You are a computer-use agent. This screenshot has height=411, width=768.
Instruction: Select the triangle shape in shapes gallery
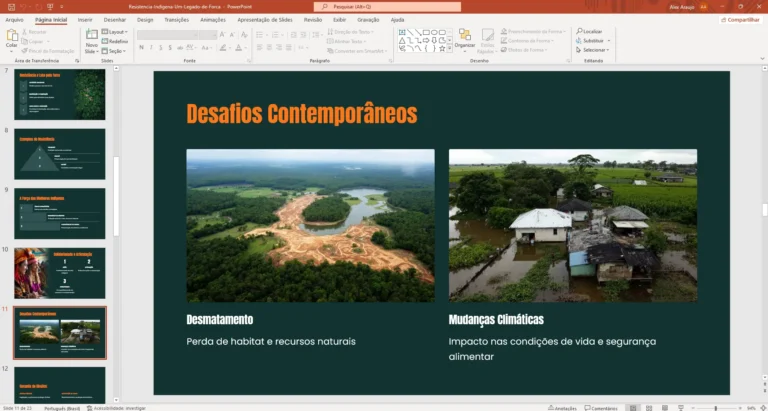coord(402,41)
